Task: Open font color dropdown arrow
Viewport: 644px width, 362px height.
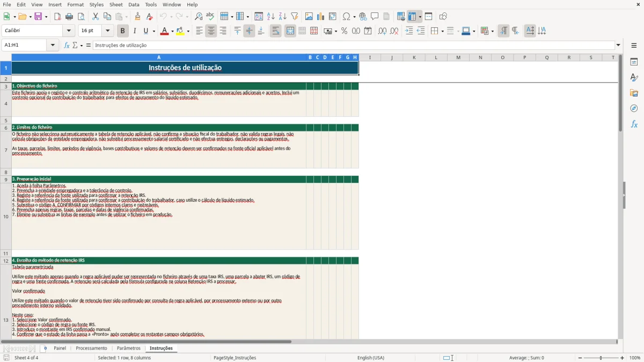Action: (172, 31)
